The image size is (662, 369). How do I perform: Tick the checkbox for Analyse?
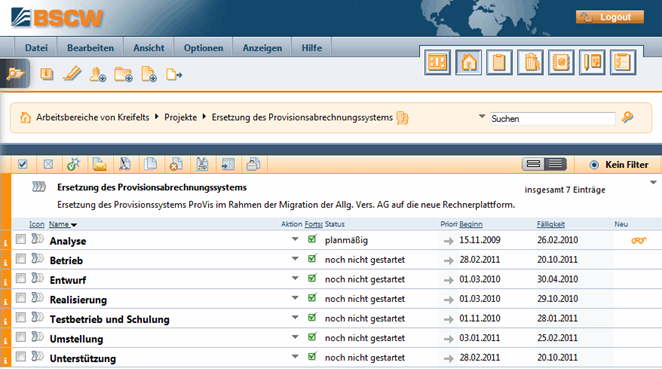pos(20,239)
